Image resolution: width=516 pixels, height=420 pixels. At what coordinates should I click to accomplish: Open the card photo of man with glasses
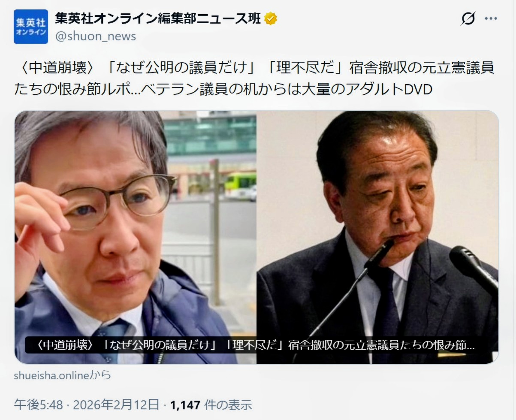136,237
